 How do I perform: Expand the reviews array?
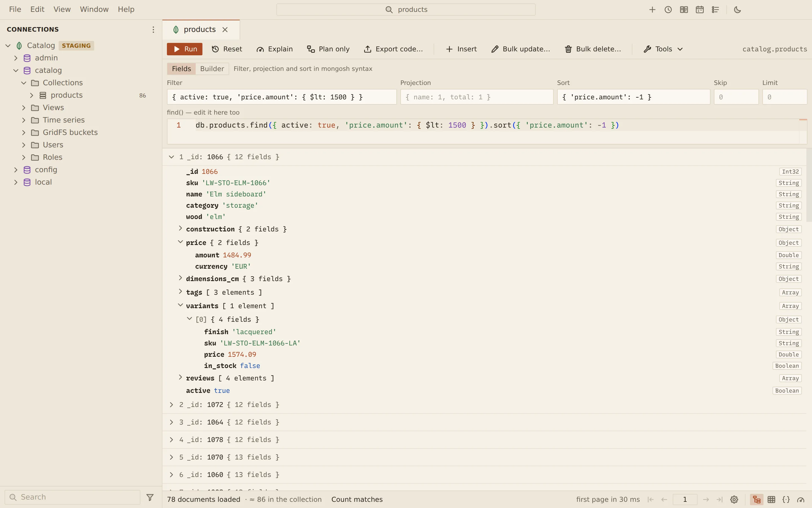point(180,377)
